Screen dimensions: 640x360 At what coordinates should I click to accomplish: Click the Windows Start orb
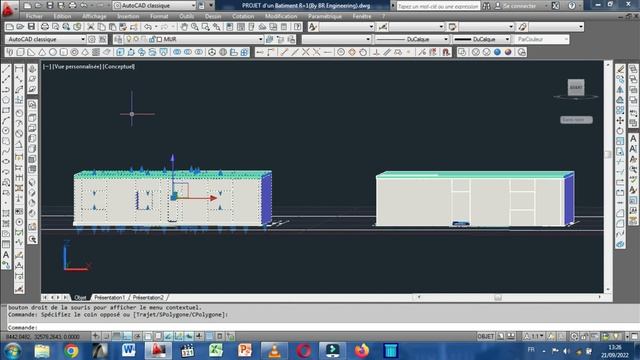12,351
